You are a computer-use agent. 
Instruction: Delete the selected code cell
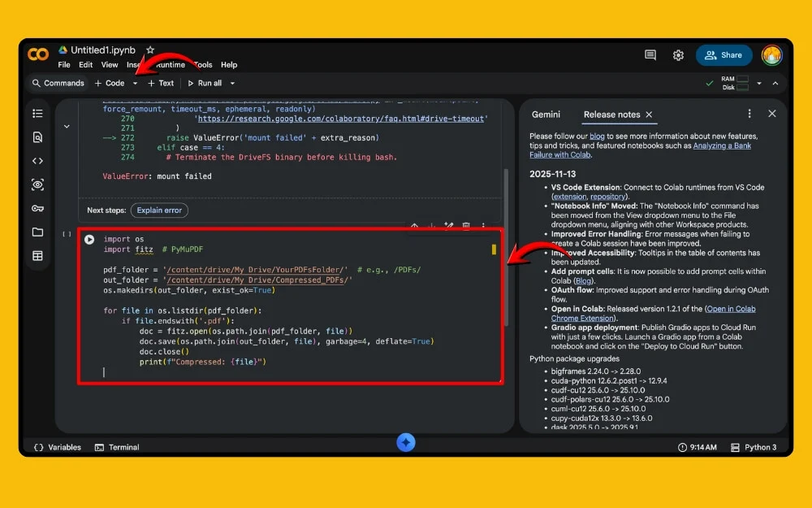coord(465,226)
